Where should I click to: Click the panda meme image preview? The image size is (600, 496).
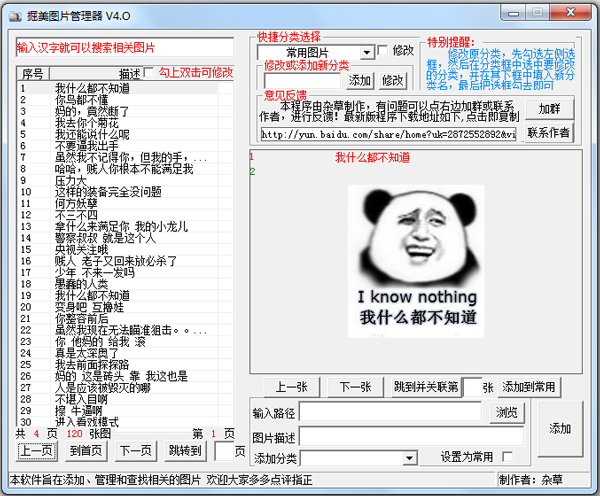point(416,261)
